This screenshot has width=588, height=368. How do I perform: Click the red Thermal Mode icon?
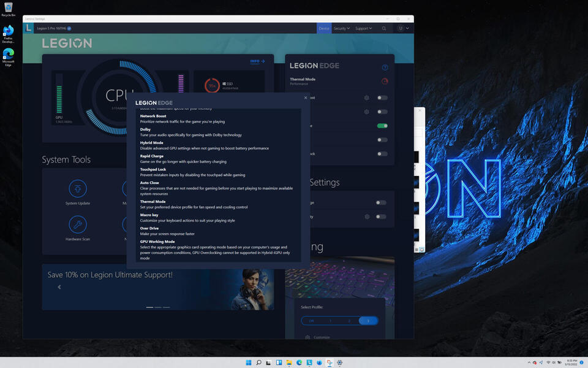tap(385, 81)
